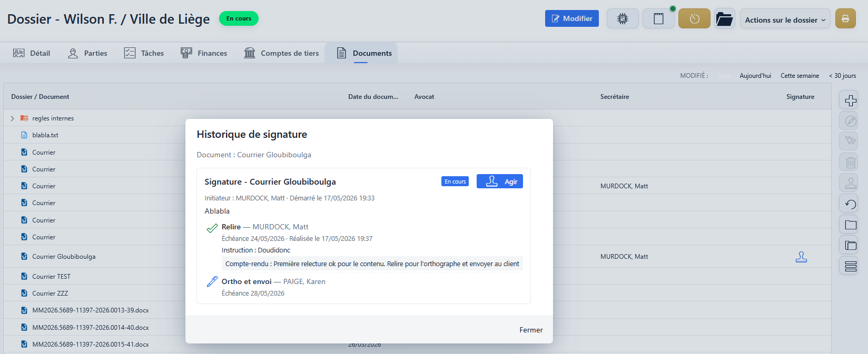Image resolution: width=868 pixels, height=354 pixels.
Task: Open the Actions sur le dossier dropdown
Action: click(785, 19)
